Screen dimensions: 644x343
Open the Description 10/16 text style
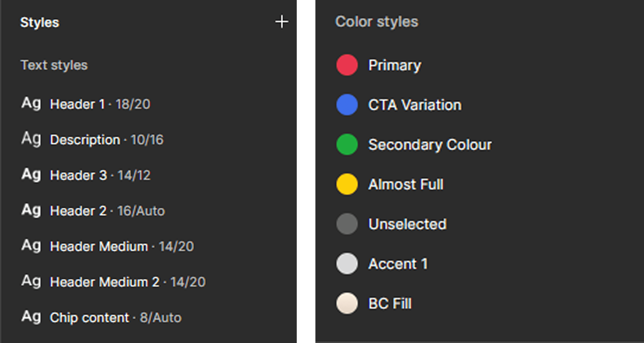pos(106,140)
